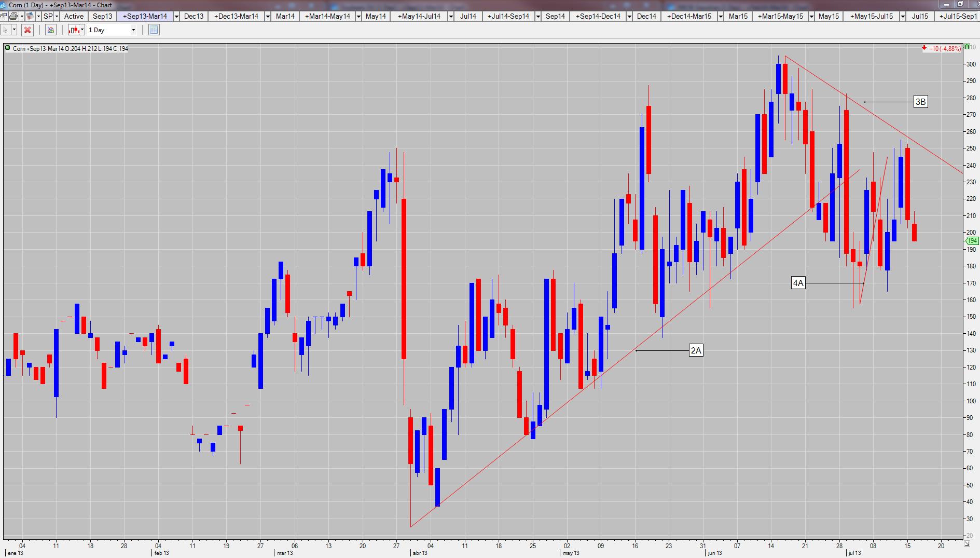This screenshot has width=980, height=558.
Task: Select the Active tab
Action: tap(74, 16)
